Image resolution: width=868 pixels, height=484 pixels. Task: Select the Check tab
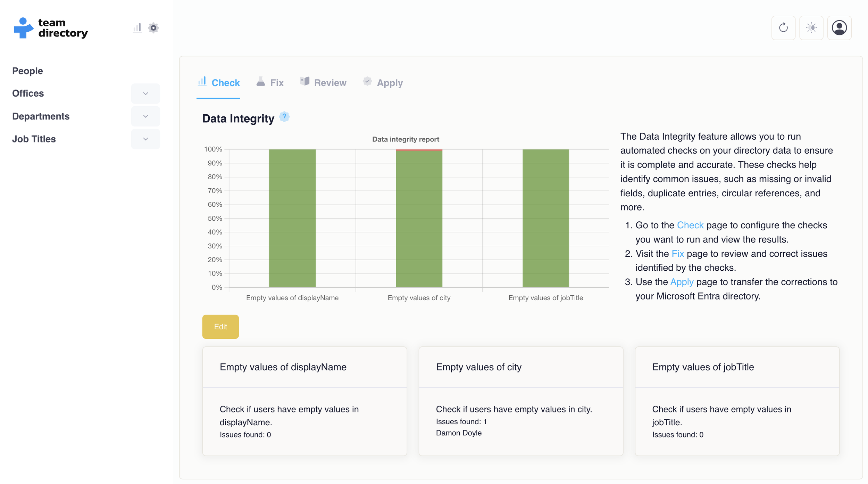(x=225, y=83)
